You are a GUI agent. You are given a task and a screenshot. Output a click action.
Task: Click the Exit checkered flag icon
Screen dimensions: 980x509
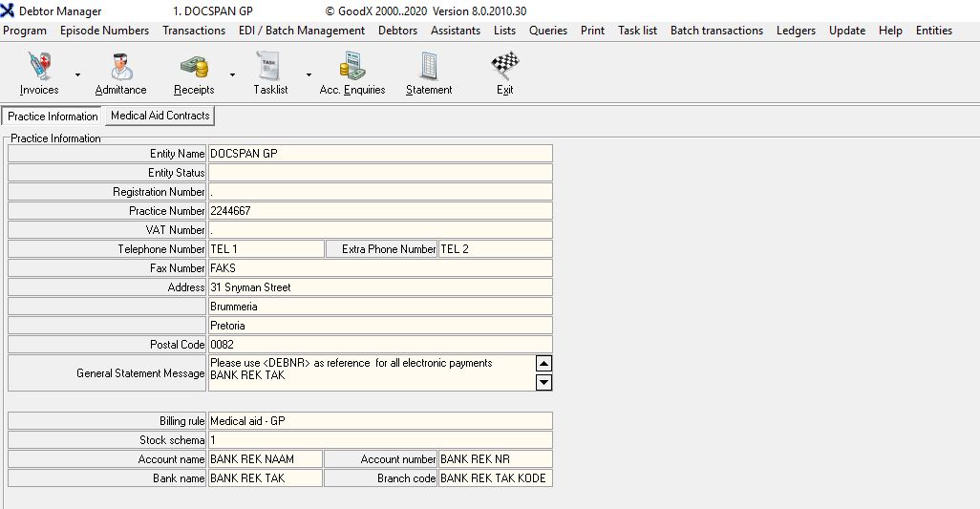pos(504,68)
